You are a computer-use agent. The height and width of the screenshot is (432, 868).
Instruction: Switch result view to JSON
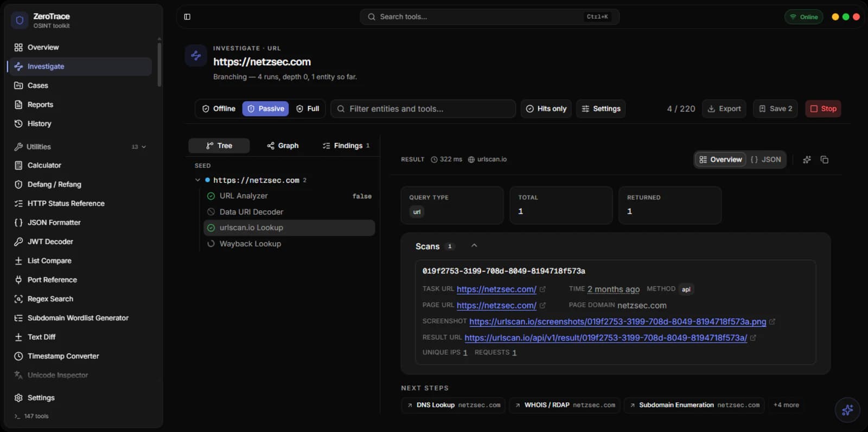click(765, 159)
